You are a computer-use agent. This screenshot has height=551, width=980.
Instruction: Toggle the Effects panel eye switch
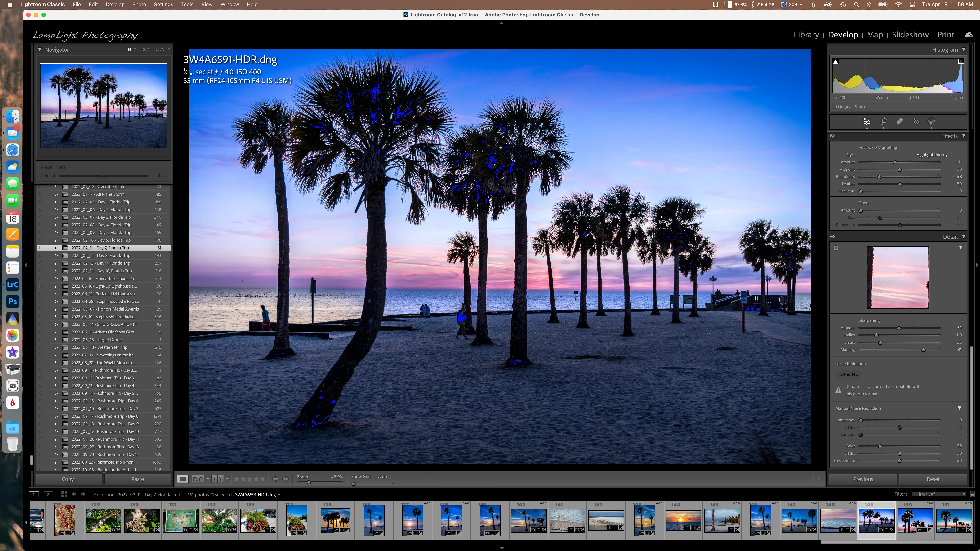[832, 136]
